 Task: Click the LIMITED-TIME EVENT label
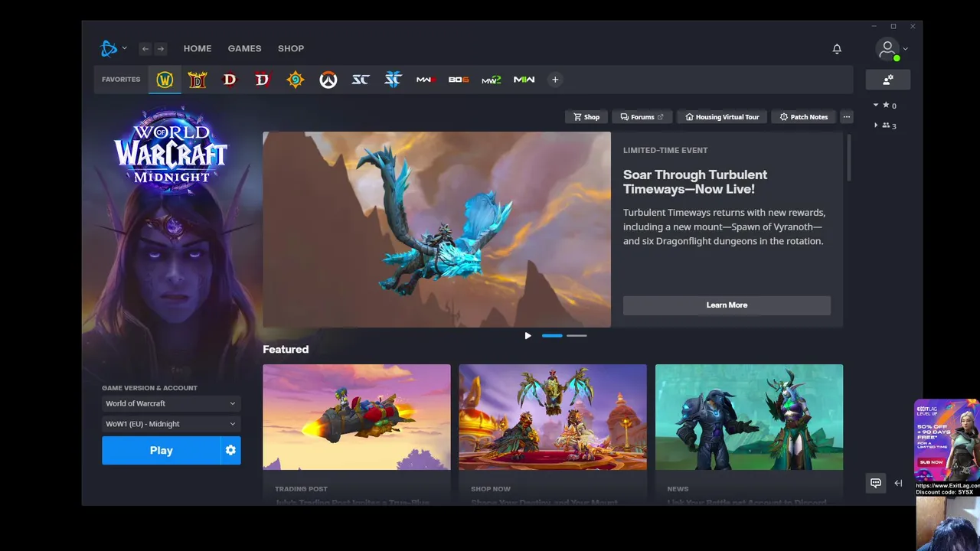(x=665, y=151)
